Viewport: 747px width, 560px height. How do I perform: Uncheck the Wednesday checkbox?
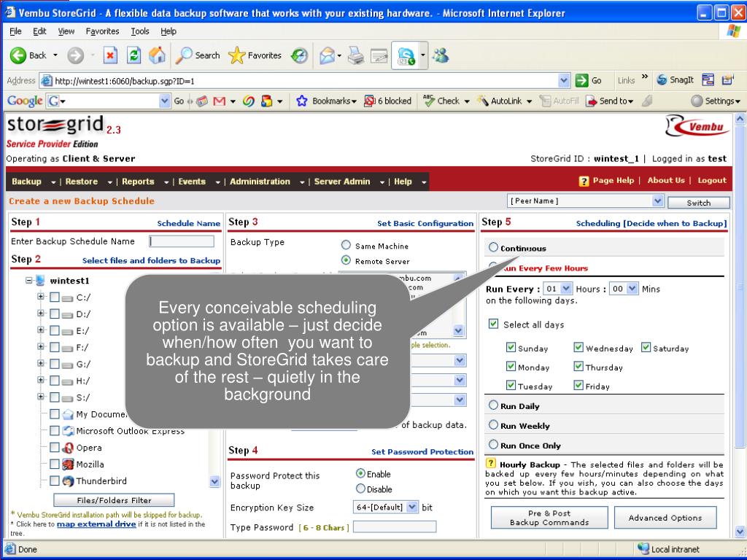(578, 348)
